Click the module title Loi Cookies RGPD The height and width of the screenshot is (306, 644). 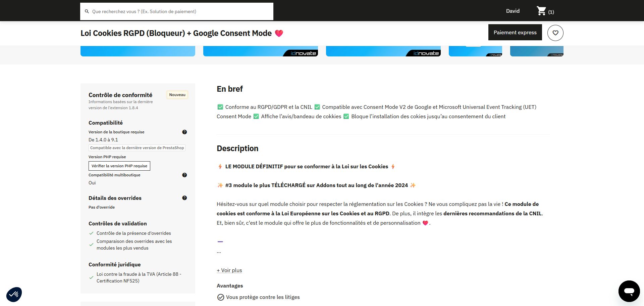176,33
